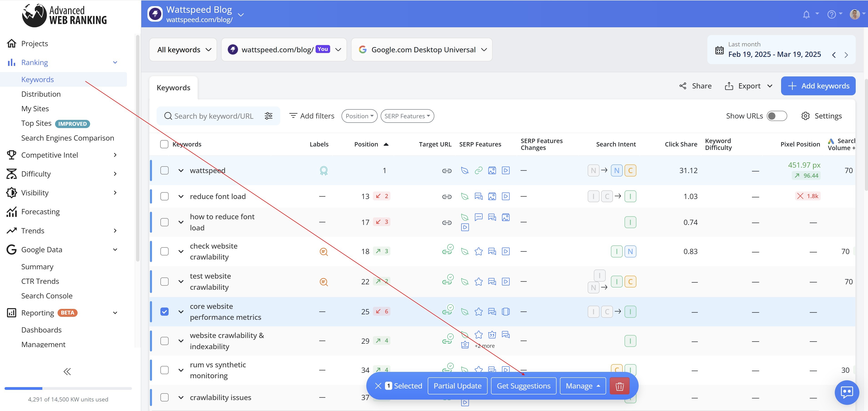The width and height of the screenshot is (868, 411).
Task: Uncheck core website performance metrics checkbox
Action: 164,312
